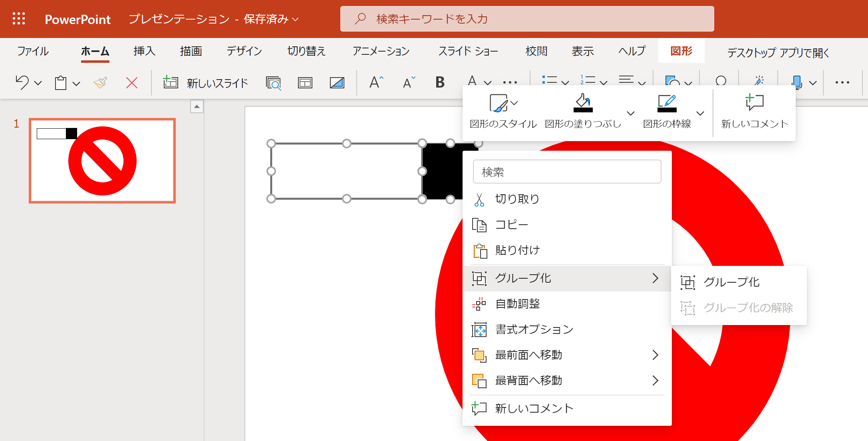Switch to the 校閲 tab

pyautogui.click(x=536, y=51)
